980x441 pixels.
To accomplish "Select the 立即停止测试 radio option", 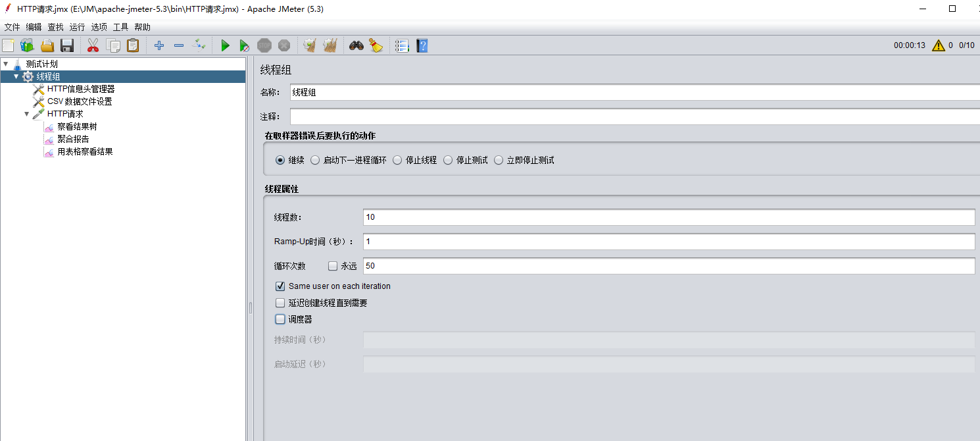I will click(499, 160).
